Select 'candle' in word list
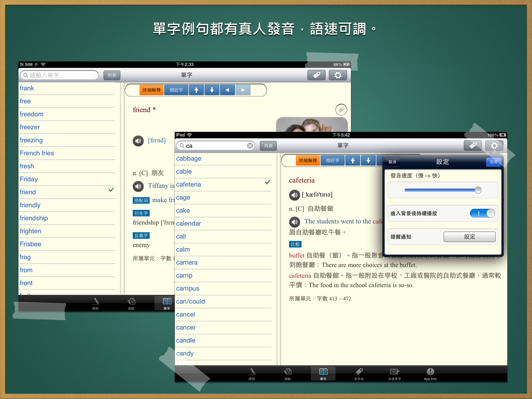The image size is (532, 399). click(223, 341)
